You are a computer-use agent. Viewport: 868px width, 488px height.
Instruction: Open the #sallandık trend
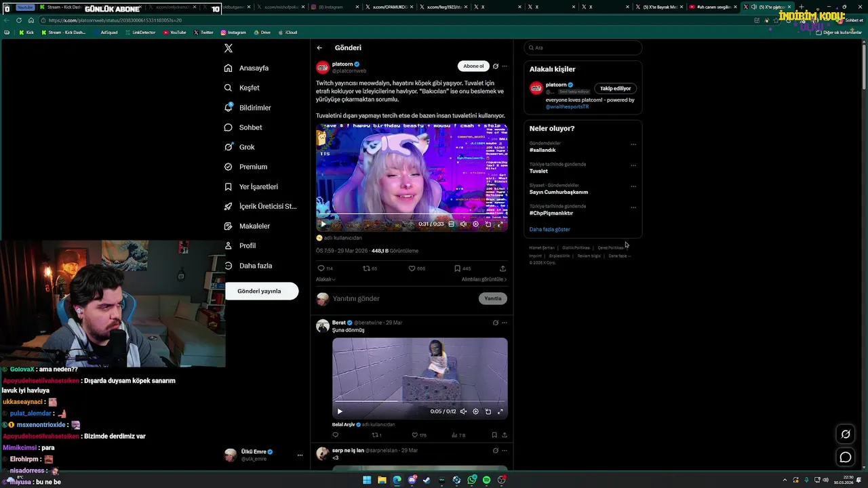[x=542, y=150]
